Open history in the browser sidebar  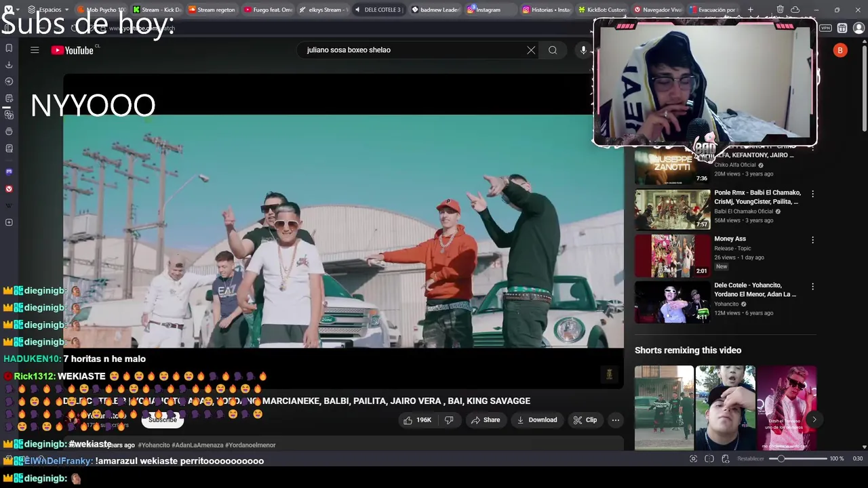click(9, 81)
